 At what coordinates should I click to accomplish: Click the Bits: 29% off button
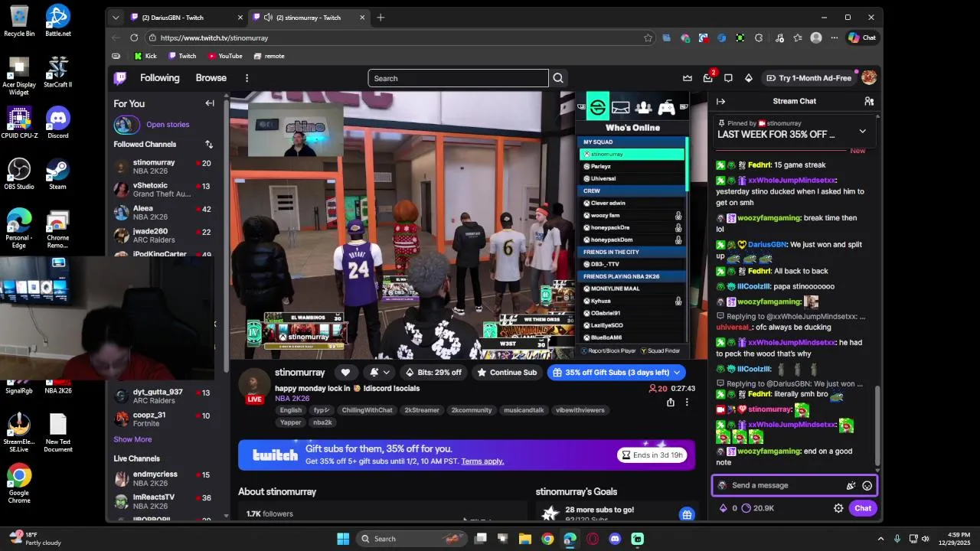point(433,373)
